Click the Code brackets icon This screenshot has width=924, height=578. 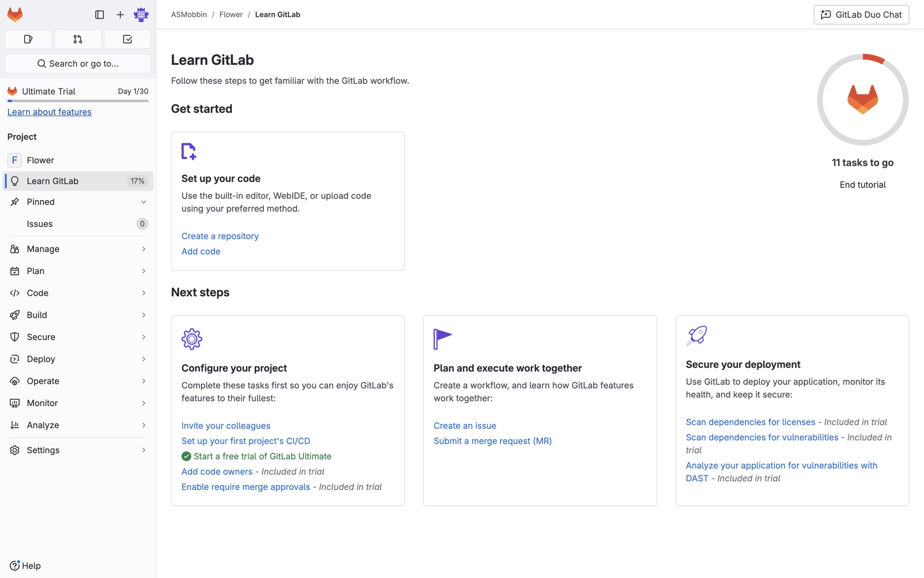pos(14,293)
